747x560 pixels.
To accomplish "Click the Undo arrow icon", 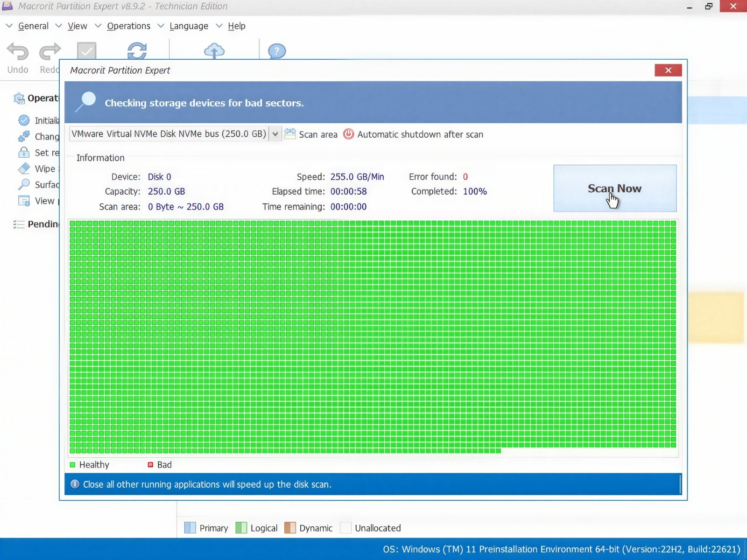I will pos(18,51).
